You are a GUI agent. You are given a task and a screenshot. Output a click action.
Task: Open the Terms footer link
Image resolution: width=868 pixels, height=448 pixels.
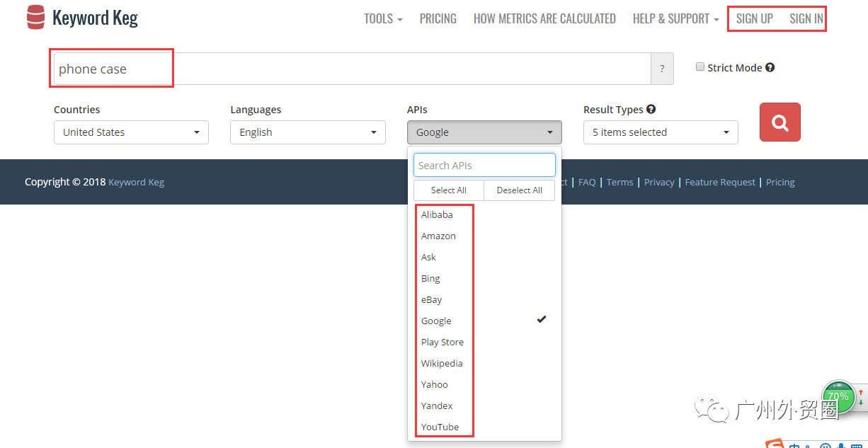click(619, 182)
